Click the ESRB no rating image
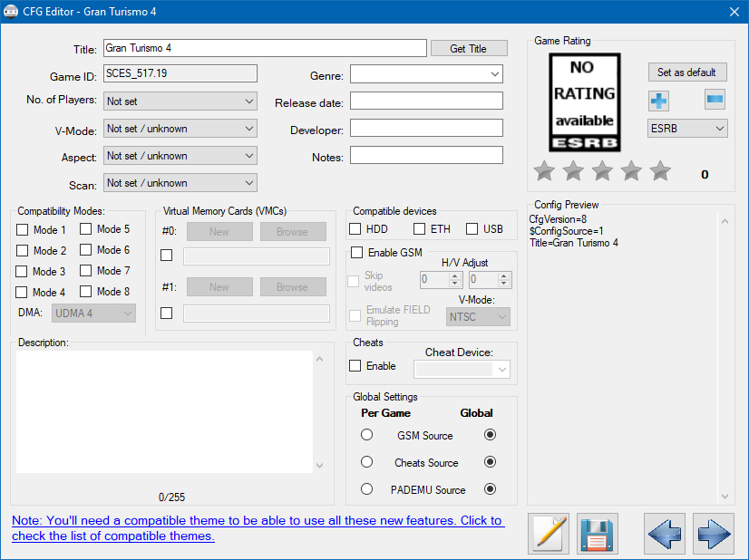The height and width of the screenshot is (560, 749). click(x=585, y=102)
